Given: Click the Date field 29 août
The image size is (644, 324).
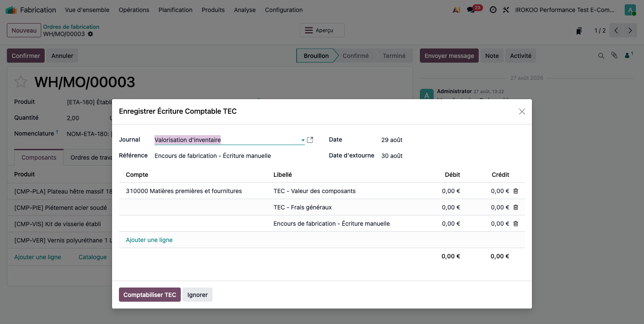Looking at the screenshot, I should (392, 140).
